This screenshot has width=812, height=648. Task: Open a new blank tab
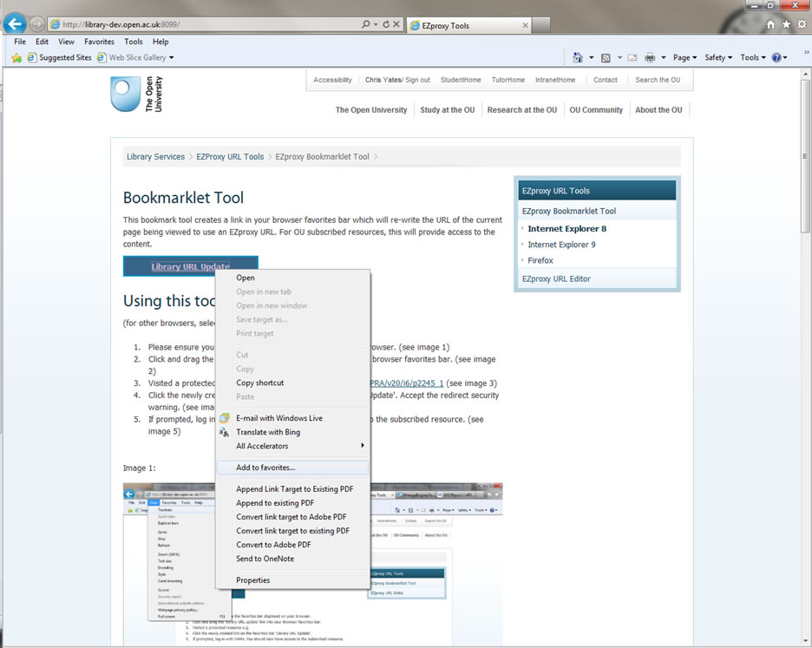pyautogui.click(x=540, y=25)
